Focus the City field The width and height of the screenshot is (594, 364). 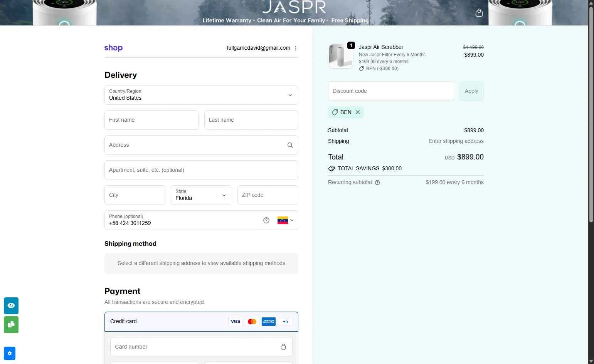tap(135, 195)
